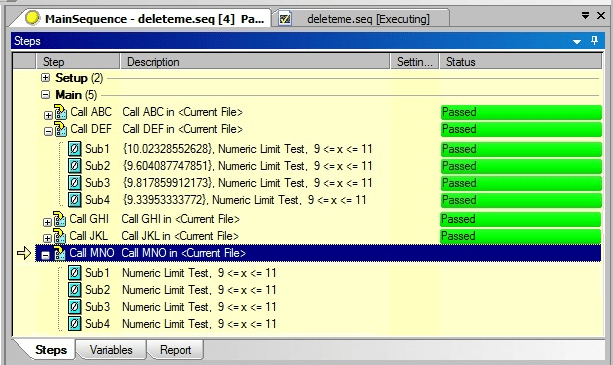Expand the Setup step group
Screen dimensions: 613x365
click(46, 77)
